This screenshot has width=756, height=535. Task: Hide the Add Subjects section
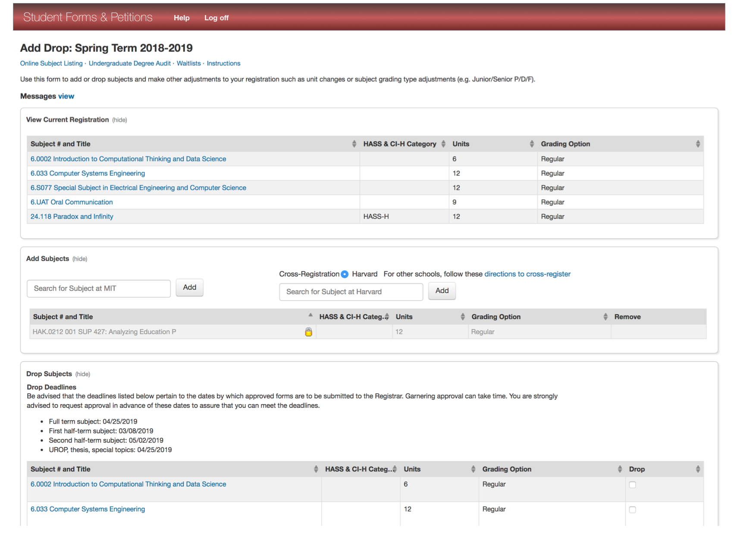80,259
